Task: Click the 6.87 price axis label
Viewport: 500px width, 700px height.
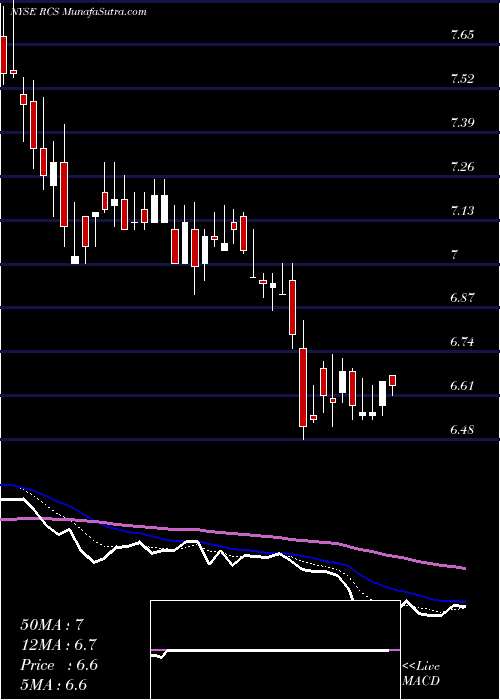Action: pos(462,298)
